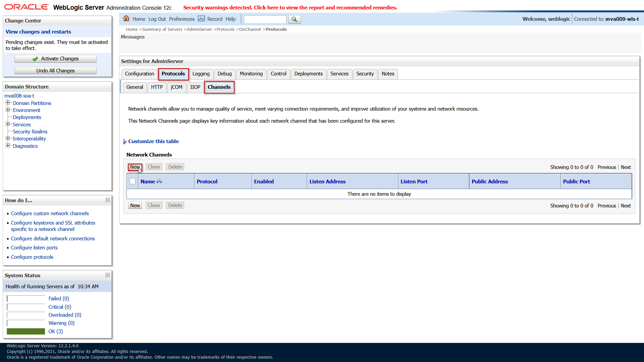Click the Record chart icon
Screen dimensions: 644x362
(x=201, y=19)
